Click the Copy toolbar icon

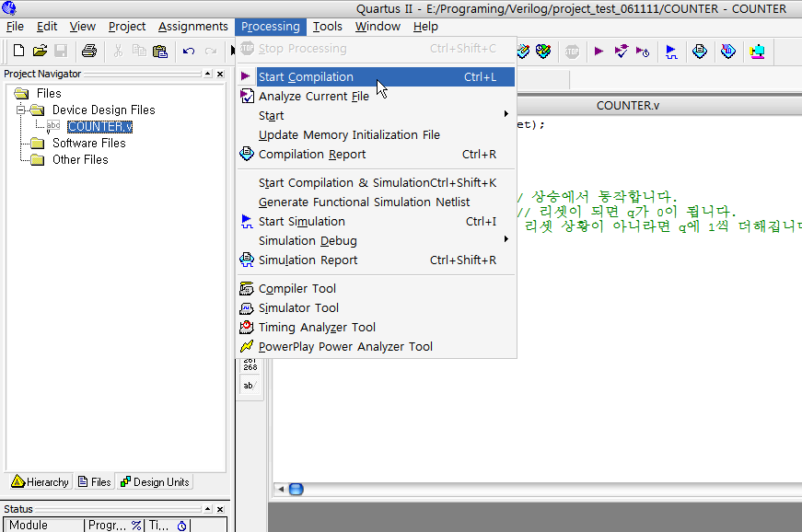pos(139,51)
